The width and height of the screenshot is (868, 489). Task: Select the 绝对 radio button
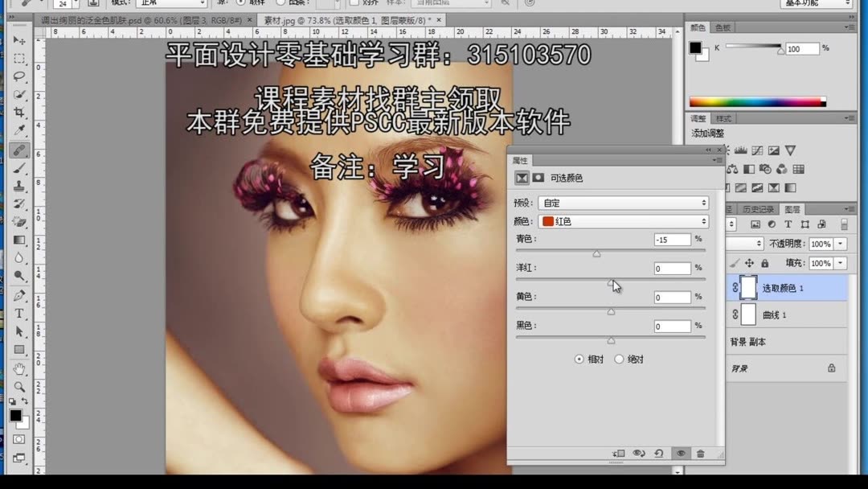click(620, 358)
